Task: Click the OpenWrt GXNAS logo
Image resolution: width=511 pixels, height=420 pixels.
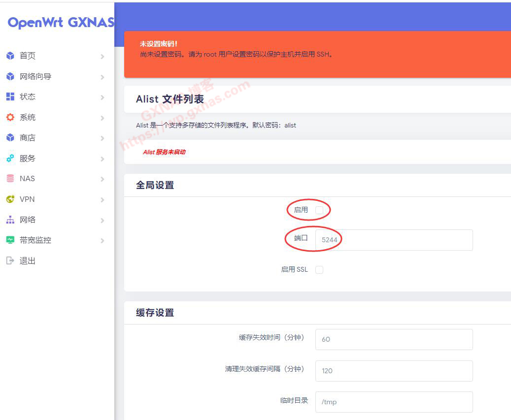Action: tap(59, 22)
